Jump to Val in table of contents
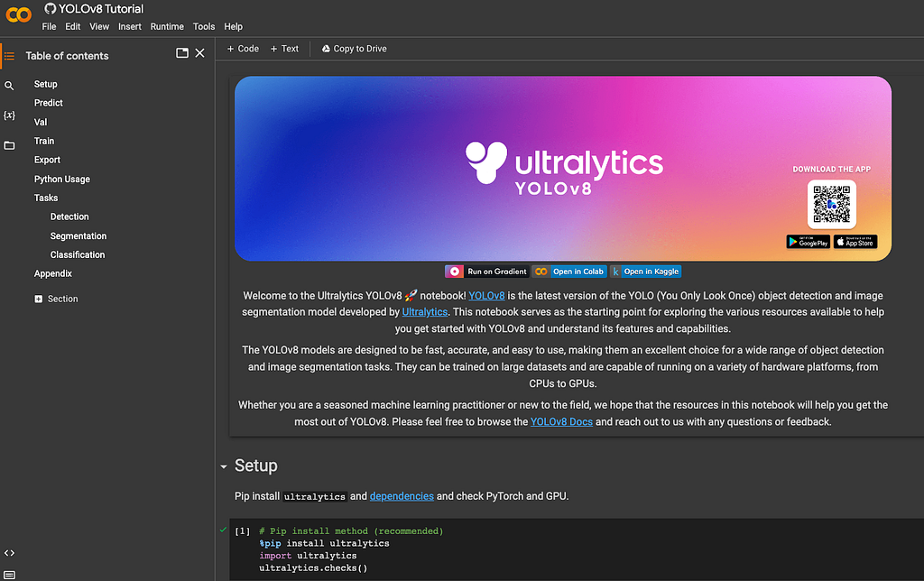This screenshot has width=924, height=581. point(40,122)
